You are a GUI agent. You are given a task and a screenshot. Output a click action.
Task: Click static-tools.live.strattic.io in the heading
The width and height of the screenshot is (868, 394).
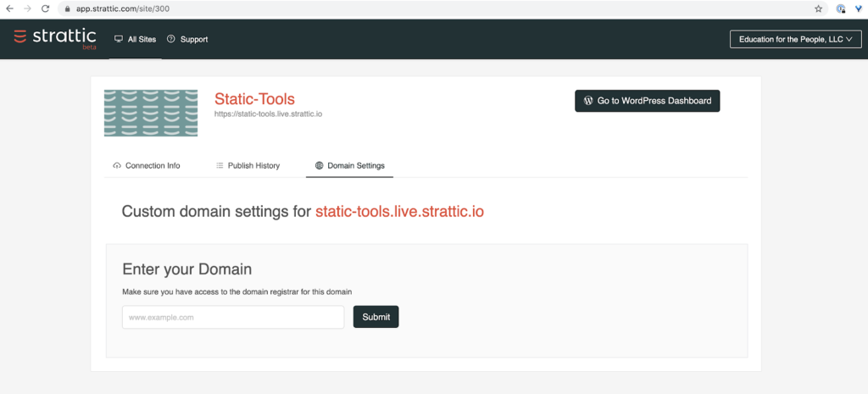[x=400, y=212]
